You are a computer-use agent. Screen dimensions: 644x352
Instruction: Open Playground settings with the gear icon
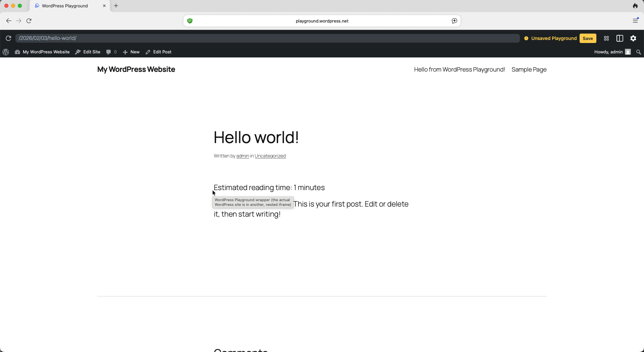633,38
